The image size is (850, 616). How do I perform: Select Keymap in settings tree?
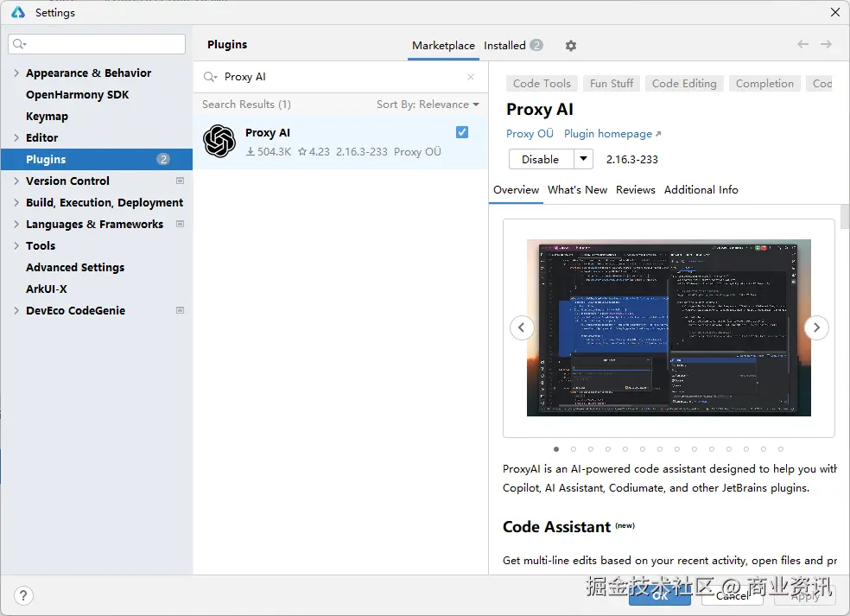tap(48, 116)
